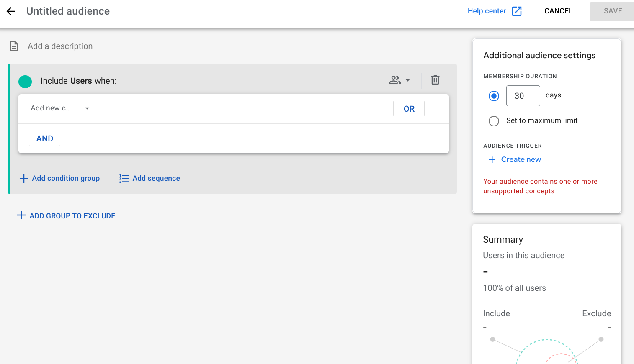
Task: Open Help center external link icon
Action: point(517,11)
